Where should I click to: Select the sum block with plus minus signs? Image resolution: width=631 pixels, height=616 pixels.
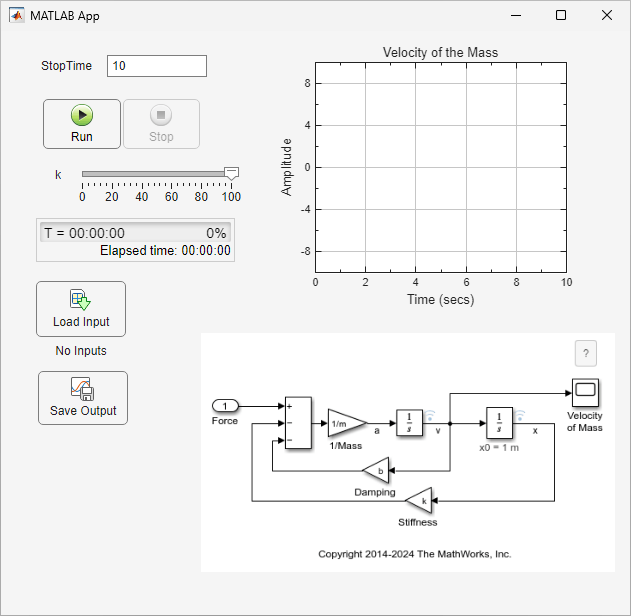[298, 423]
